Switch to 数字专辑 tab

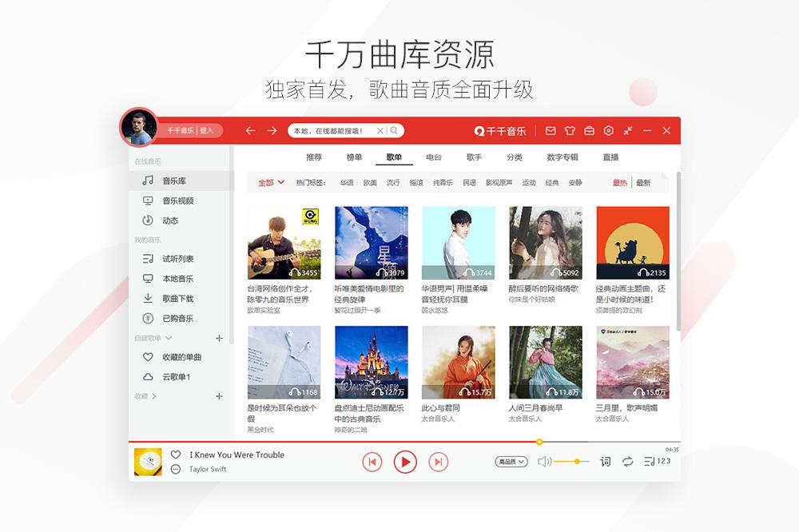point(562,157)
